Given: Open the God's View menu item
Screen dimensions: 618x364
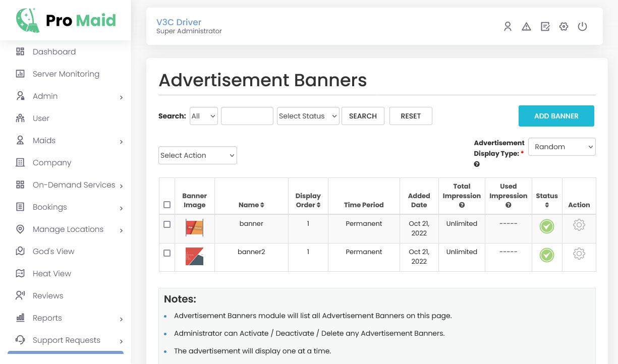Looking at the screenshot, I should point(53,251).
